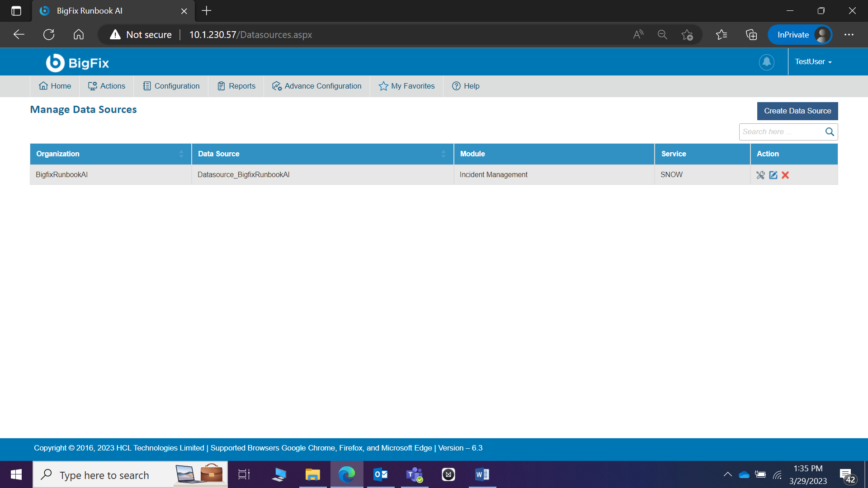Viewport: 868px width, 488px height.
Task: Open the Configuration menu
Action: point(171,86)
